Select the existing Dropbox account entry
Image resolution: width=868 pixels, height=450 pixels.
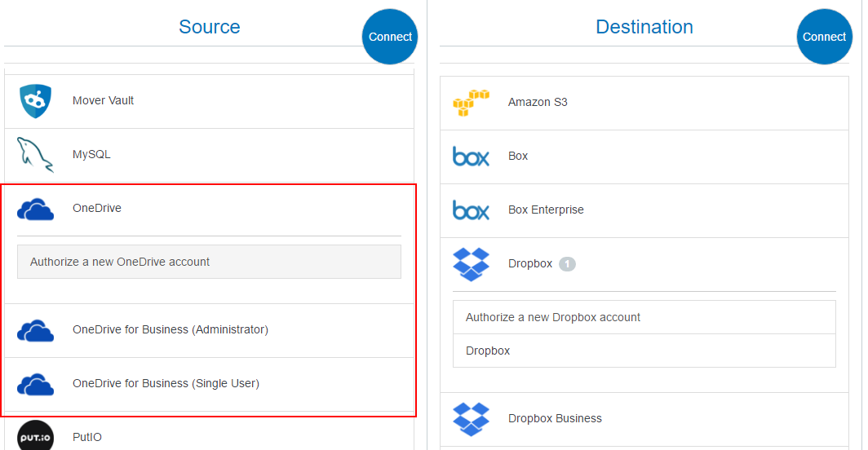[x=644, y=351]
